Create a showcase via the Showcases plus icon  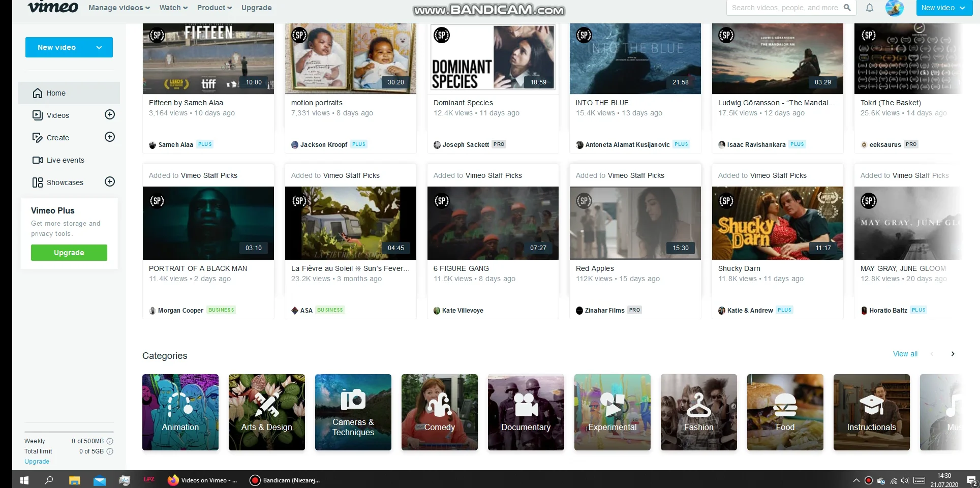(x=110, y=181)
